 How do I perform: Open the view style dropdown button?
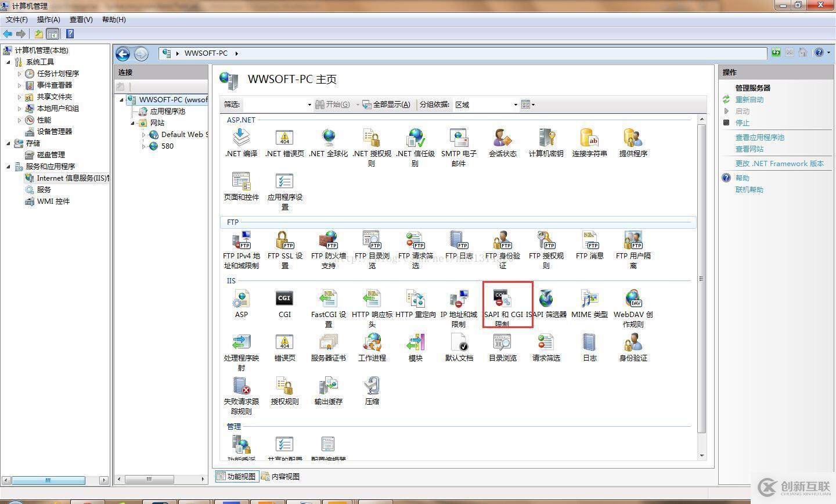528,105
